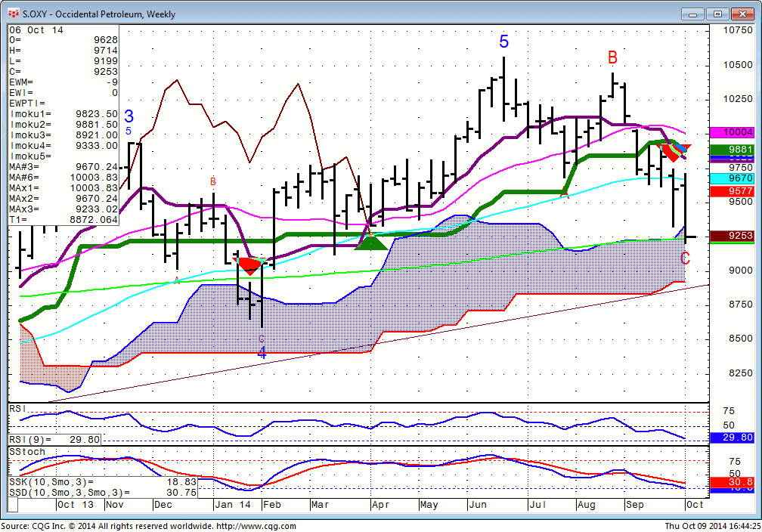Click the 'Thu Oct 09 2014 16:44:25' timestamp

click(713, 526)
